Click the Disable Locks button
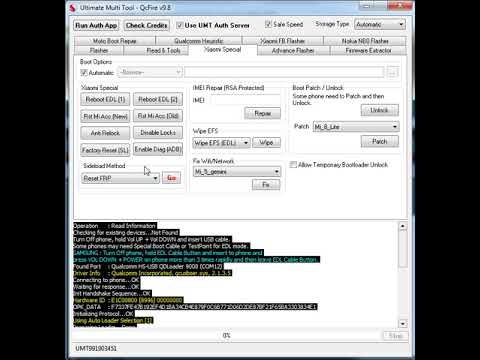480x360 pixels. [158, 133]
